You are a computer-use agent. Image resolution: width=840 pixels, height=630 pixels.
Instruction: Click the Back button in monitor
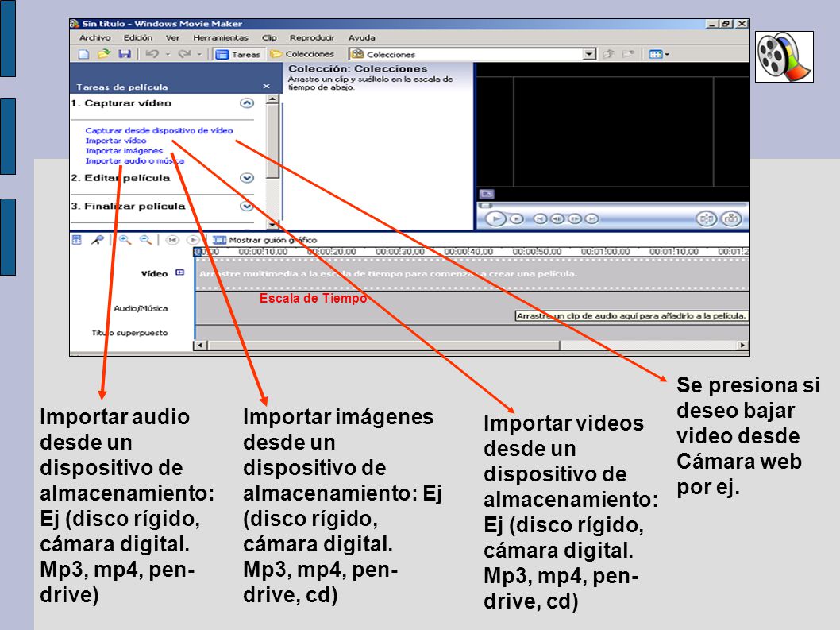click(540, 218)
